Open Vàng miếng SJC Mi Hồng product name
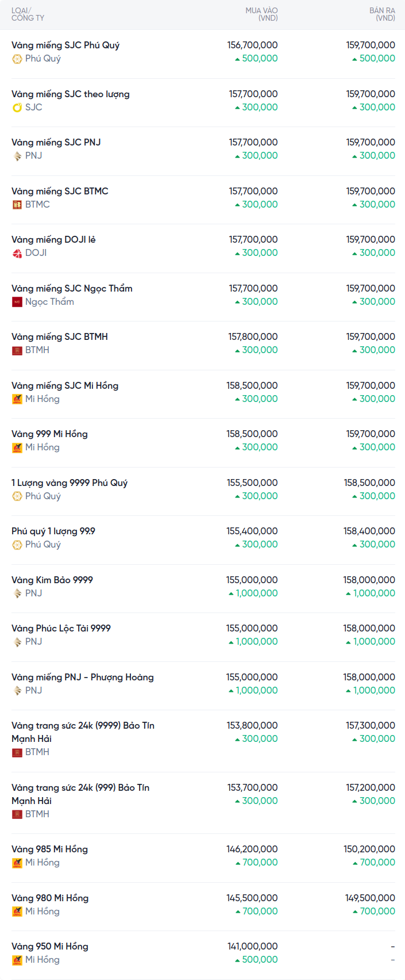This screenshot has height=980, width=405. 65,385
